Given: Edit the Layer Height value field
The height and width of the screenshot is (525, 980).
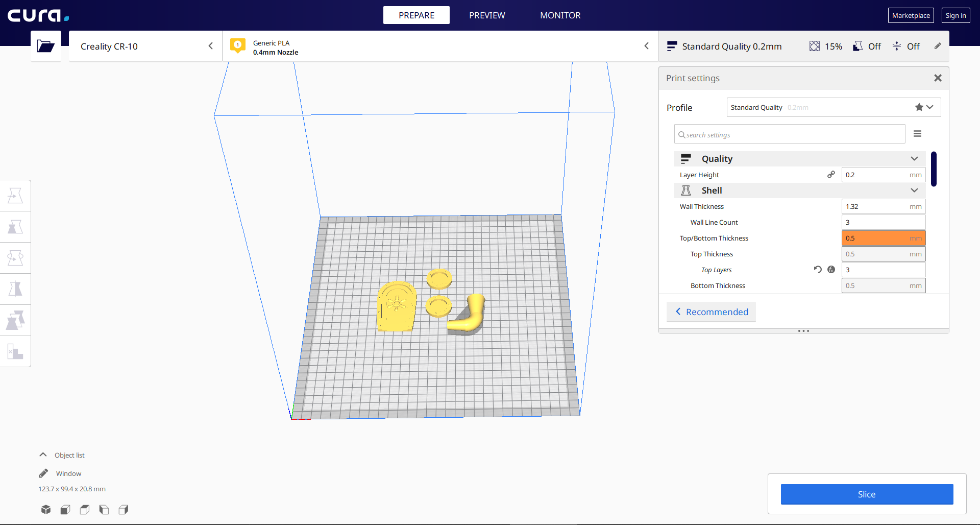Looking at the screenshot, I should coord(884,175).
